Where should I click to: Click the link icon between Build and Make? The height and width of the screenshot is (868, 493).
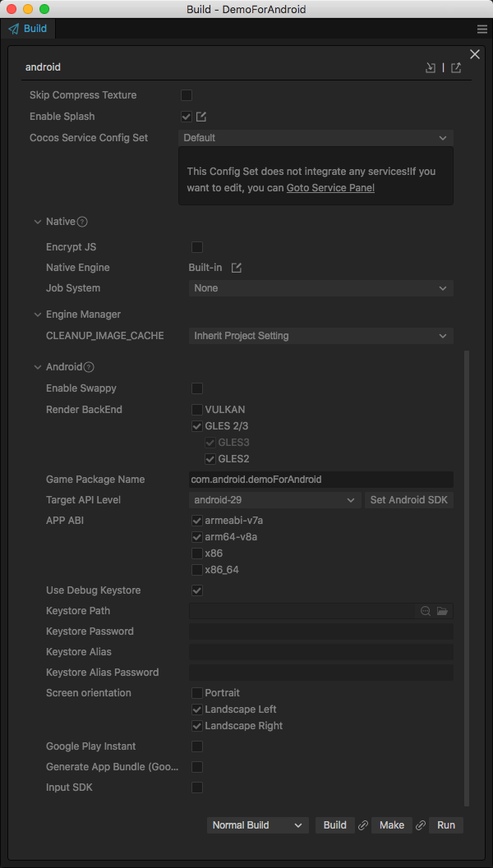363,825
